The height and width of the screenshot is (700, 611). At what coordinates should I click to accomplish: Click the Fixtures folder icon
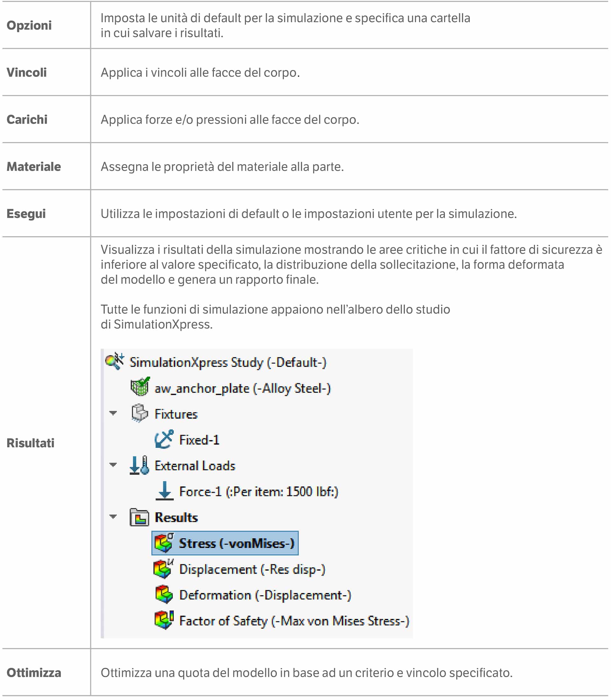(x=140, y=413)
